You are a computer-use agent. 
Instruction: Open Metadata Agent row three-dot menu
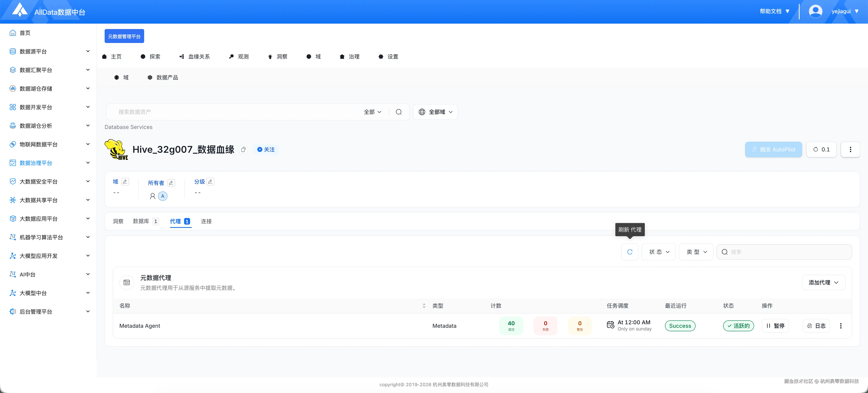pos(841,326)
